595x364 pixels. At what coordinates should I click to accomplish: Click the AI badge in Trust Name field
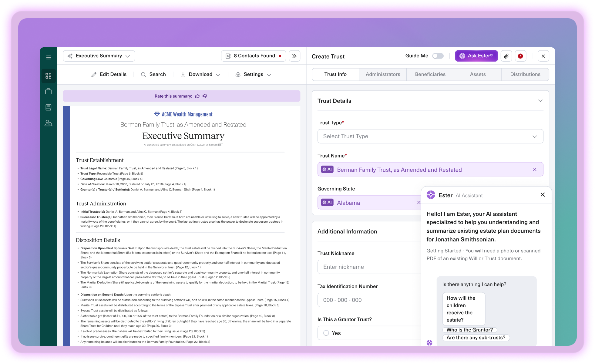[x=327, y=170]
